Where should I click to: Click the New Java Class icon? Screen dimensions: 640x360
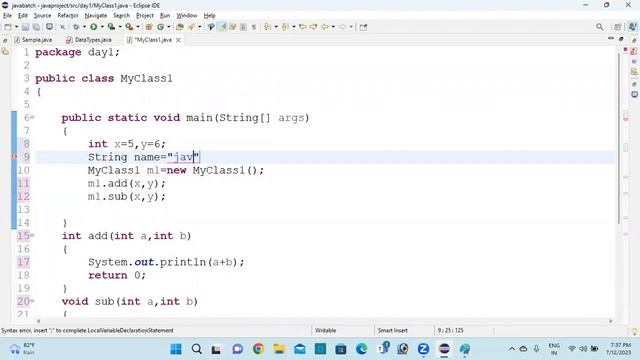[160, 27]
